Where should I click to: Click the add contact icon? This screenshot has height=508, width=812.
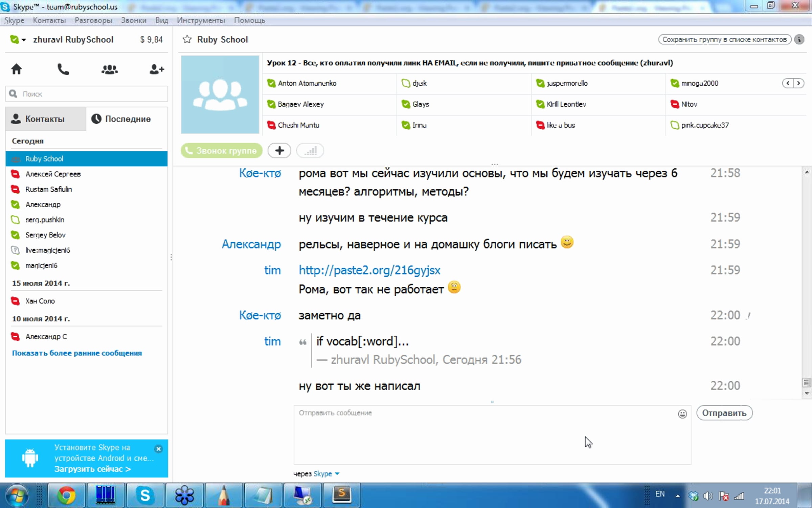[x=157, y=69]
